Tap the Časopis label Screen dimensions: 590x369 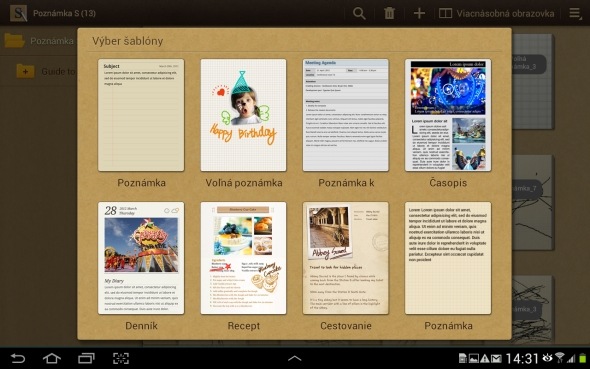pos(448,183)
